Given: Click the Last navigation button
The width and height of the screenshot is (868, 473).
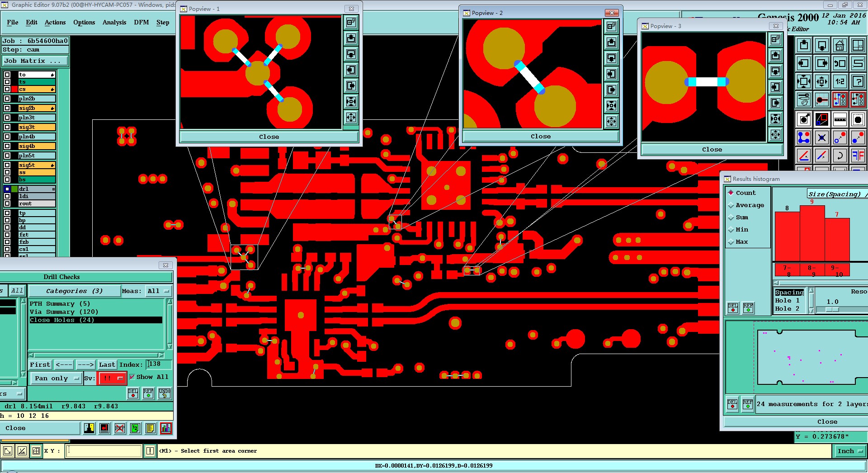Looking at the screenshot, I should click(107, 364).
